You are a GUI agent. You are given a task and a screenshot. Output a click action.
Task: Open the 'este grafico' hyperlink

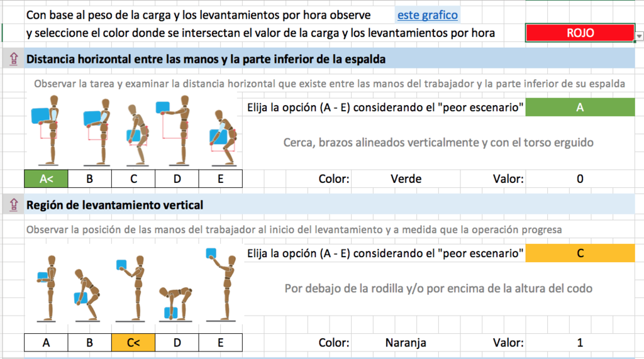click(x=428, y=15)
